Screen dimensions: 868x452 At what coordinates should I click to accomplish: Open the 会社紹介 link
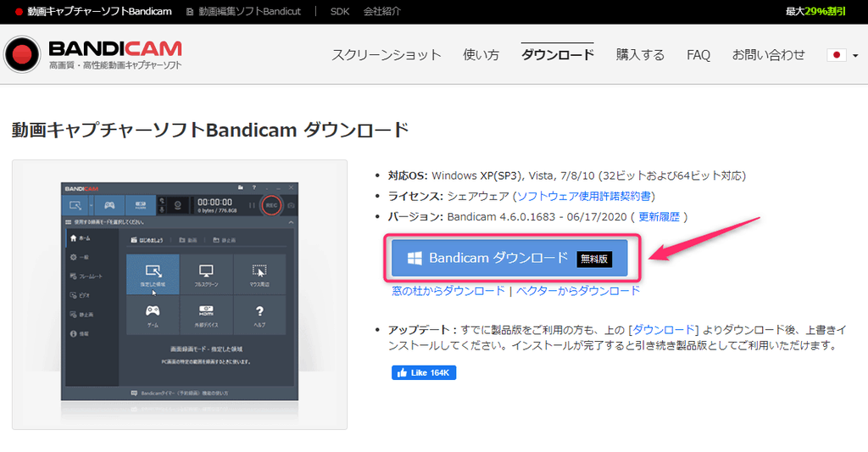tap(382, 11)
